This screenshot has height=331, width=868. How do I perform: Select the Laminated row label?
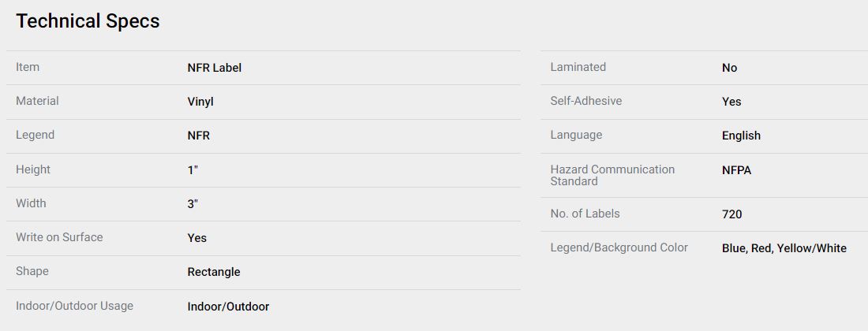click(x=578, y=67)
